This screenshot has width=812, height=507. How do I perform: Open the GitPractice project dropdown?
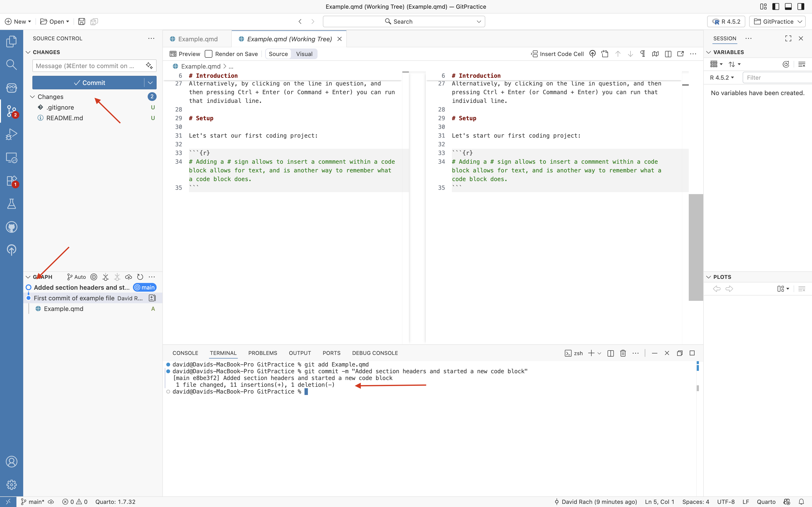coord(777,21)
